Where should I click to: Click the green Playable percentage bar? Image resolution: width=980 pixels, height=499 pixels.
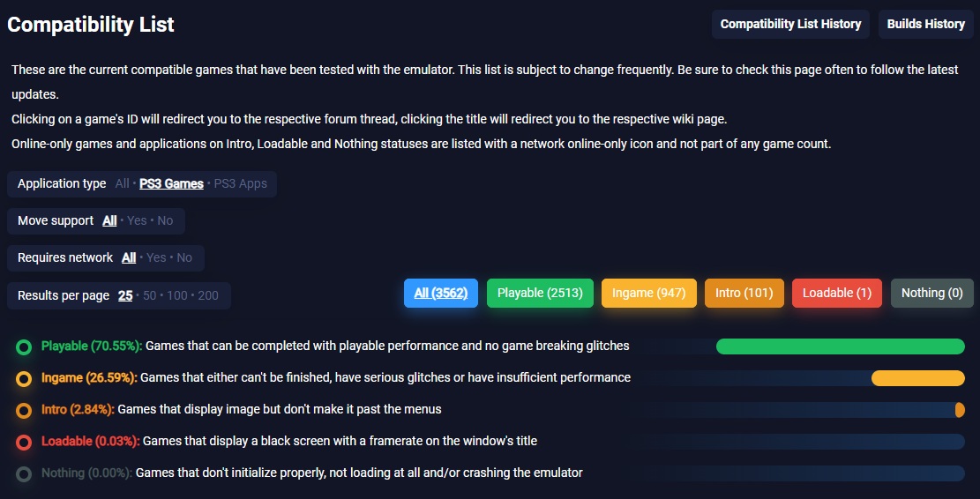click(840, 346)
